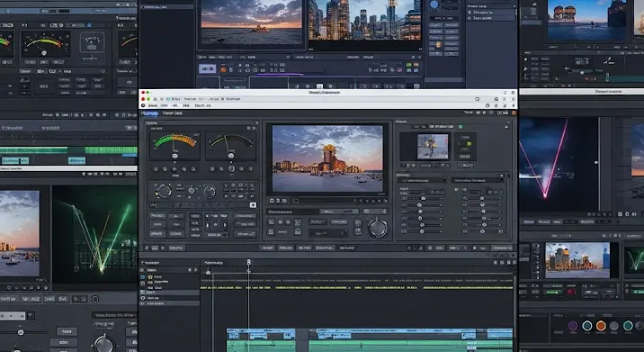The width and height of the screenshot is (644, 352).
Task: Open the left dropdown above the slider columns
Action: coord(422,180)
